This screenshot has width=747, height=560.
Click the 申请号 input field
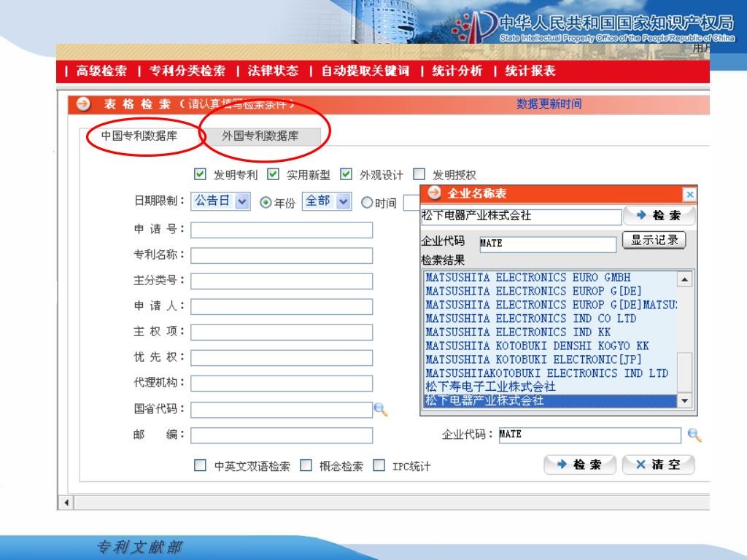click(282, 230)
